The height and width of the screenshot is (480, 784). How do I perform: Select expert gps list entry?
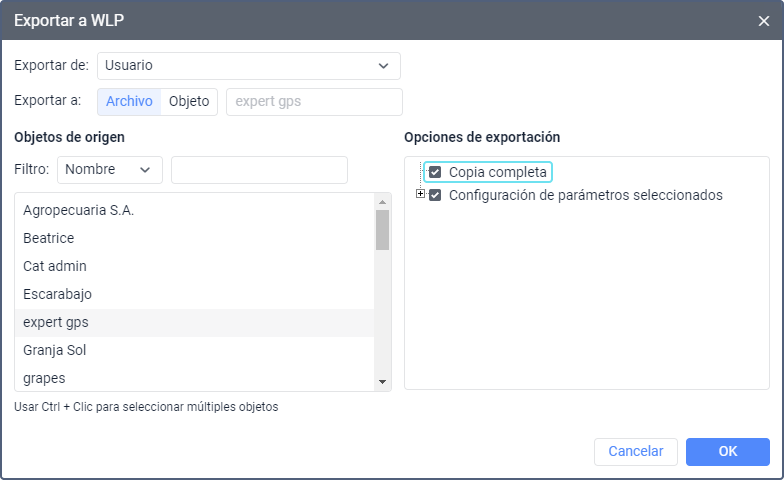click(56, 322)
